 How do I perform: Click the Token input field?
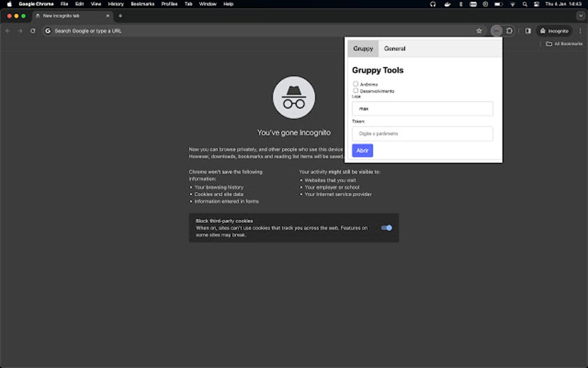[422, 133]
